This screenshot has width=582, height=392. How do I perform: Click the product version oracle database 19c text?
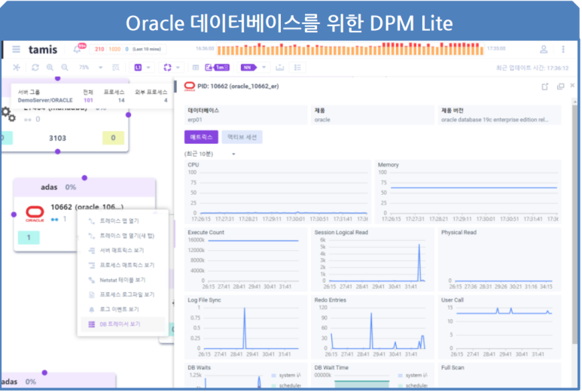click(x=495, y=120)
